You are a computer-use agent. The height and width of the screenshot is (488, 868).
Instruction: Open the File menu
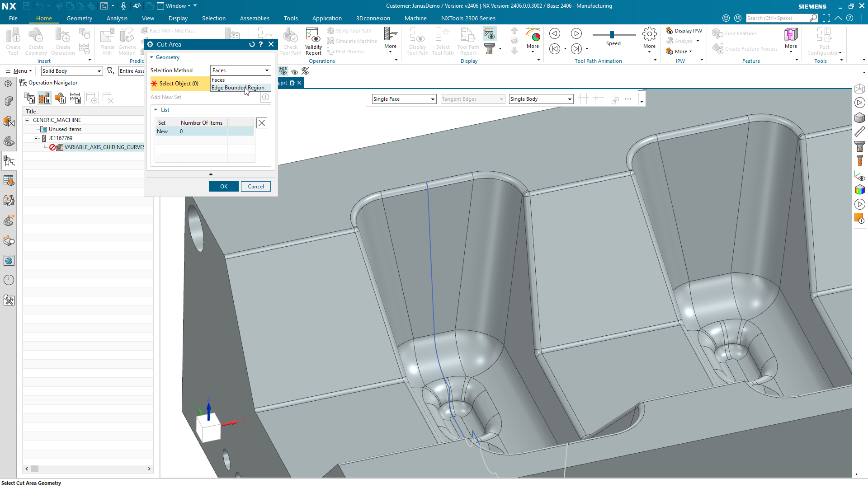[x=14, y=18]
